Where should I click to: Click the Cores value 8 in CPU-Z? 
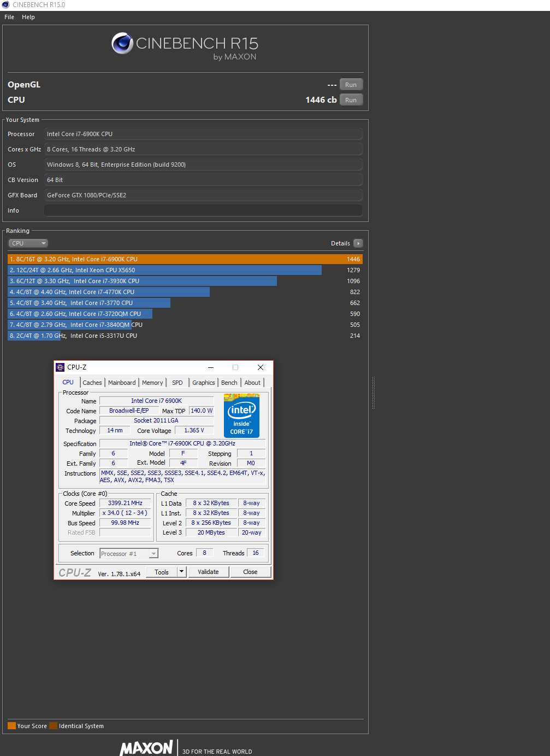pos(205,553)
